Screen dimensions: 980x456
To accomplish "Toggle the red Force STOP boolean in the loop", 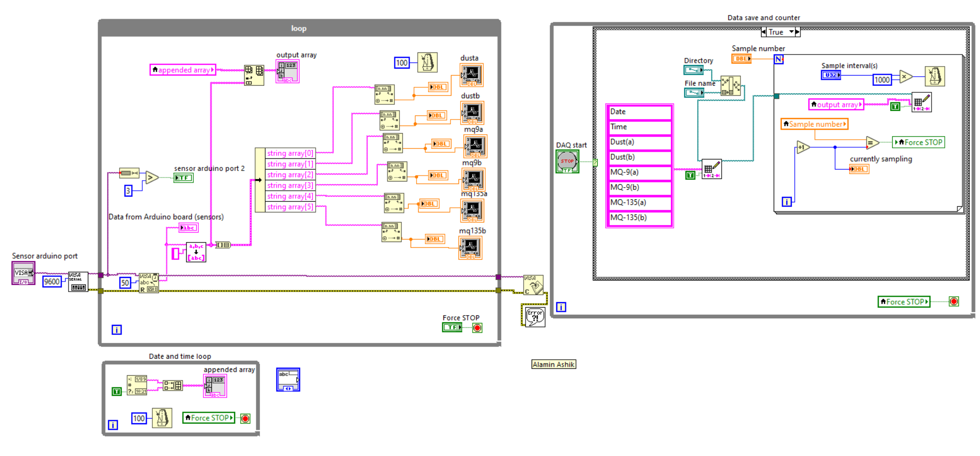I will [x=477, y=327].
